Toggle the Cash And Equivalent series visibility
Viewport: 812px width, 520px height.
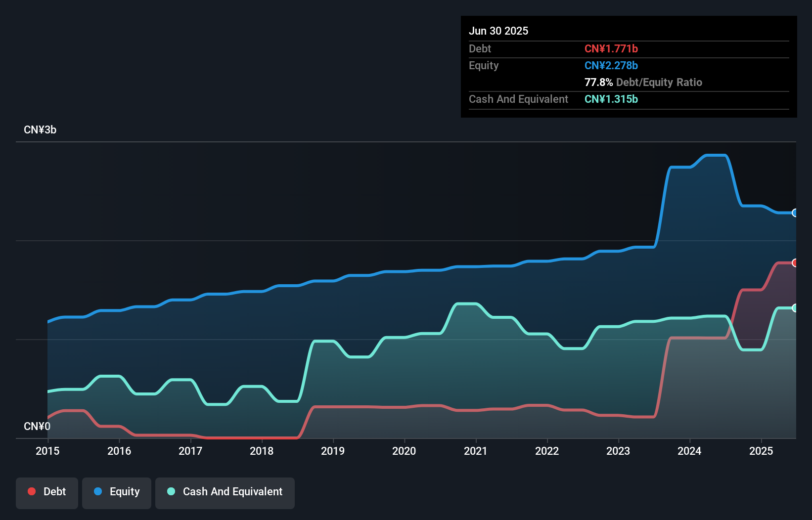(225, 492)
